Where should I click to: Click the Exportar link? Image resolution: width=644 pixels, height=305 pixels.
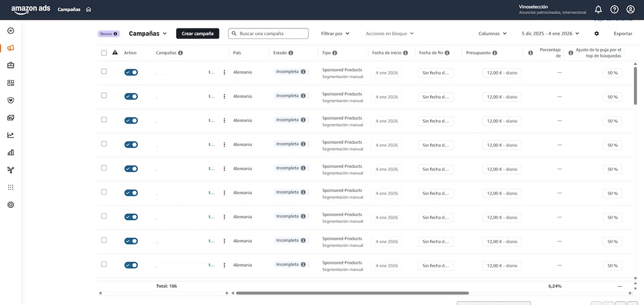coord(623,33)
